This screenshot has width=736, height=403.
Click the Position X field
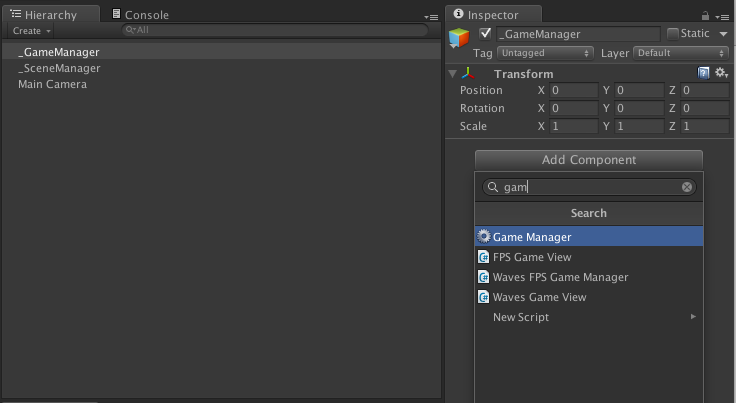pos(574,90)
